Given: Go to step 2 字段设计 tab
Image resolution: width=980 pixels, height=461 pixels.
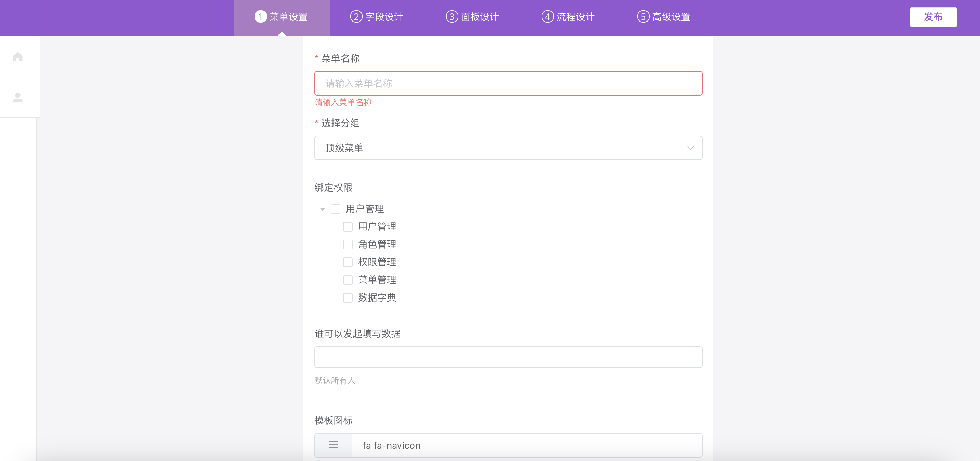Looking at the screenshot, I should (377, 17).
